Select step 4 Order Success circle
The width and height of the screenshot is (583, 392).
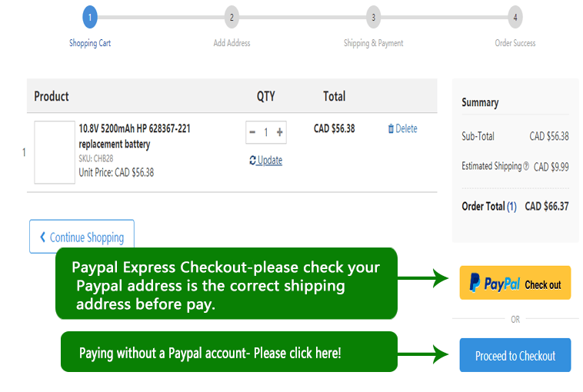[x=515, y=16]
